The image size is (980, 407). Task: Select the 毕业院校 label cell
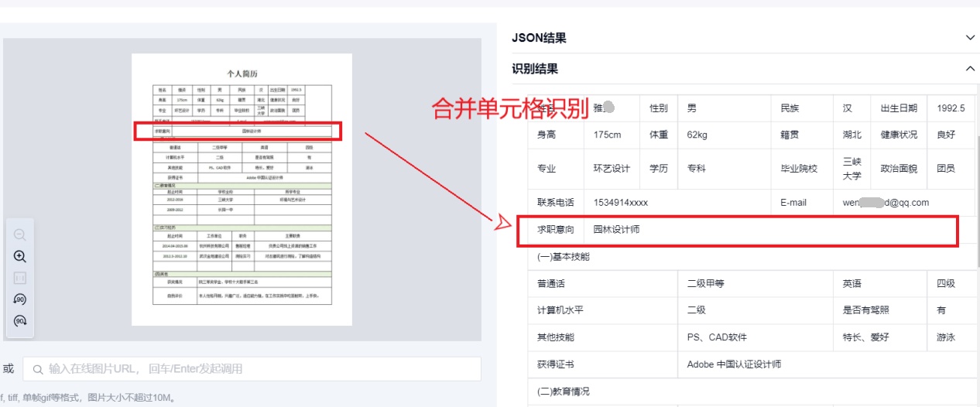pos(802,169)
